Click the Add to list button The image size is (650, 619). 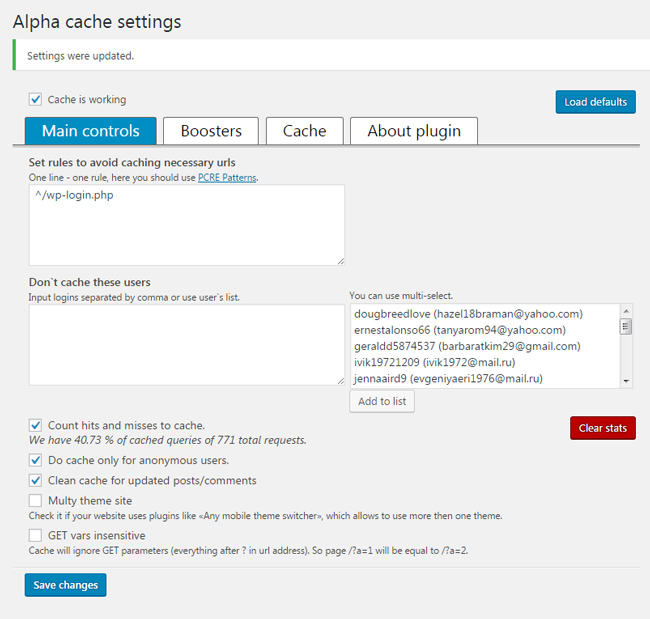tap(381, 401)
